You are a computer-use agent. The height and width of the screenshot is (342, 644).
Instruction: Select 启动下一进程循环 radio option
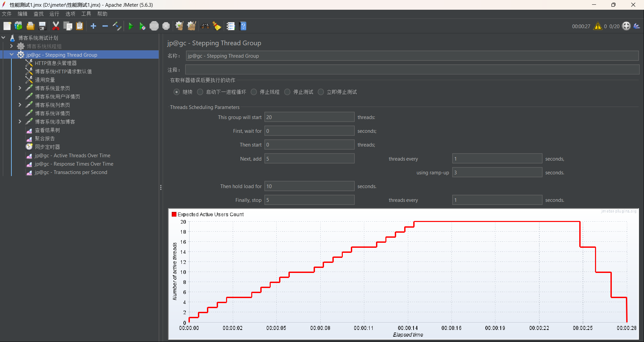point(200,92)
